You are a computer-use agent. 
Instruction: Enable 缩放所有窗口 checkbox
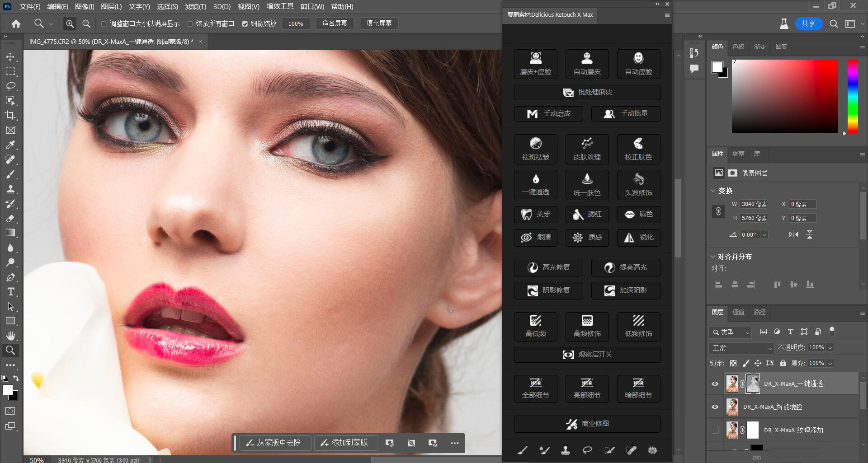pyautogui.click(x=190, y=24)
